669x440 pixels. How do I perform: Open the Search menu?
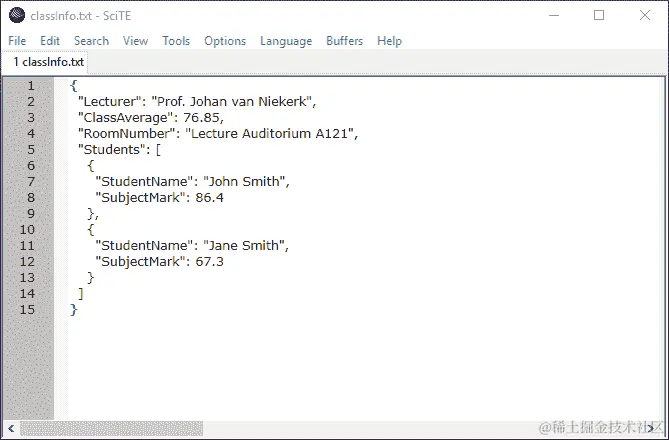[91, 41]
